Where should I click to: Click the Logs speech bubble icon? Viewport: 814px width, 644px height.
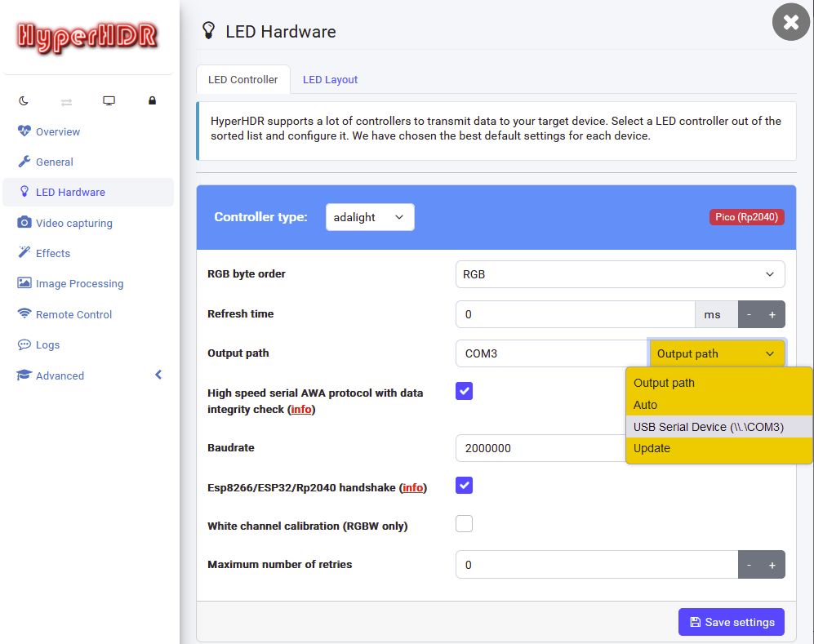[x=24, y=344]
